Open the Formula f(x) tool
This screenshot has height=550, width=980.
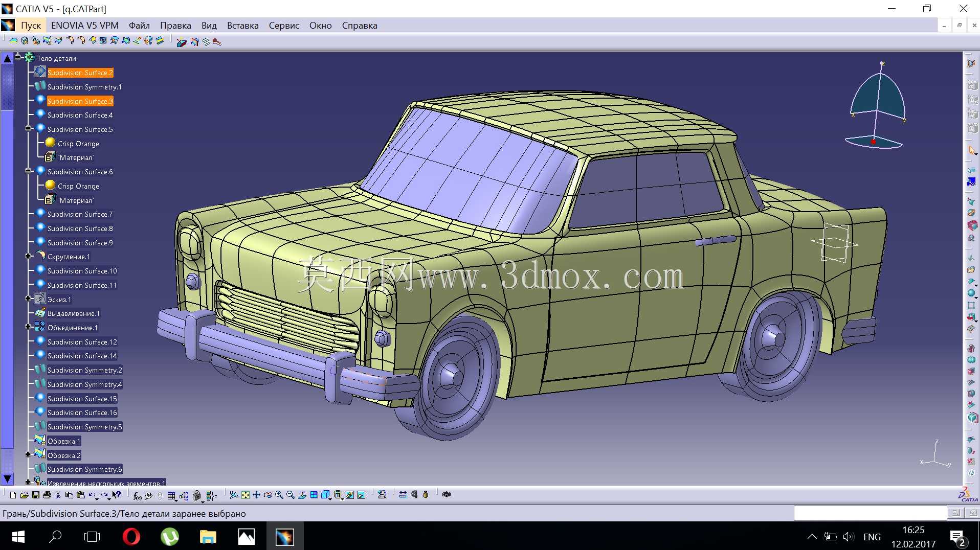137,495
